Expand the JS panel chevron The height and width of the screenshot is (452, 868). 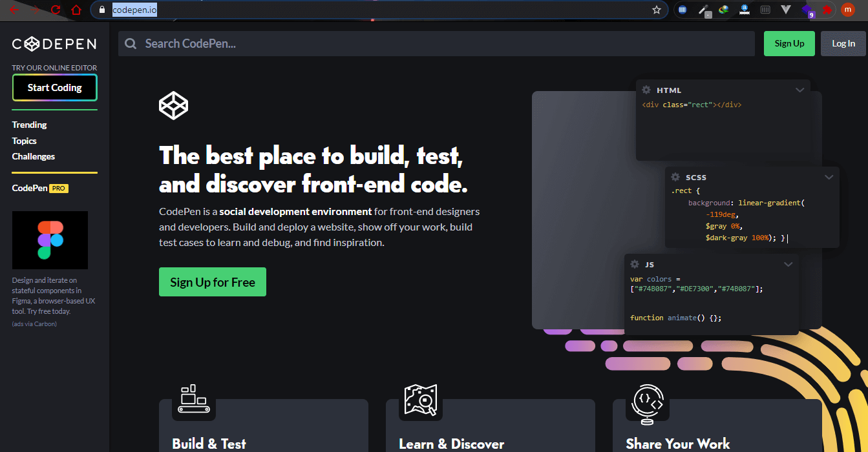789,264
